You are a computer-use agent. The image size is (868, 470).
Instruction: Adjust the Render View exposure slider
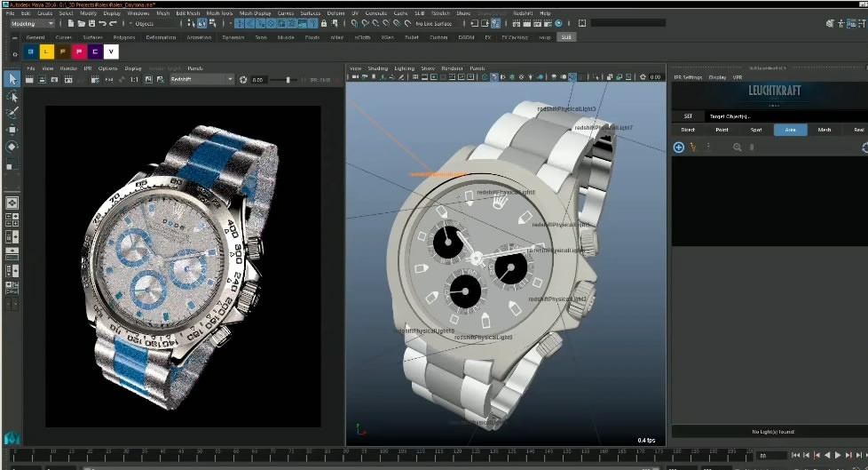pos(287,80)
